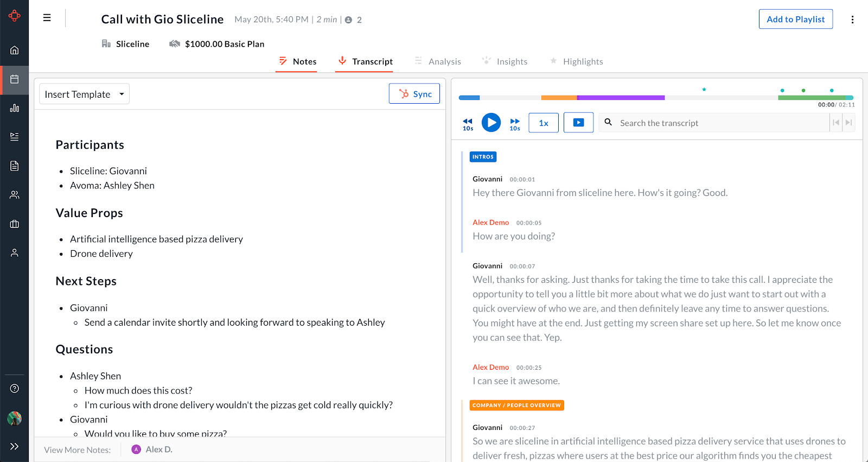This screenshot has height=462, width=868.
Task: Switch to the Highlights tab
Action: [x=576, y=61]
